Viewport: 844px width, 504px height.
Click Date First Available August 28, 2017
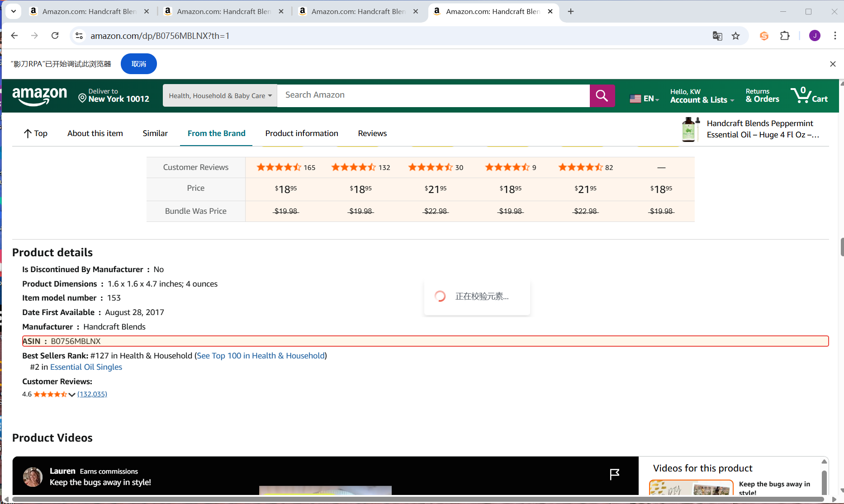93,312
